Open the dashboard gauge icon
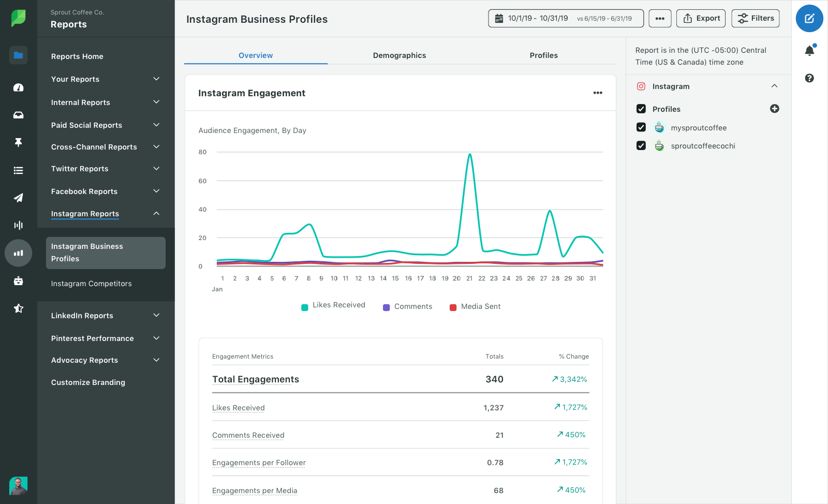This screenshot has width=828, height=504. pyautogui.click(x=19, y=87)
